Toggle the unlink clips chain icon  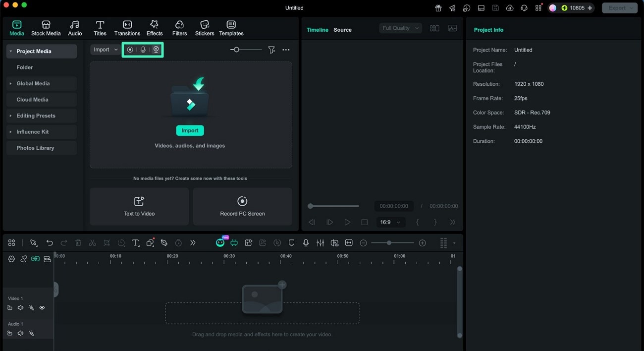[x=23, y=259]
